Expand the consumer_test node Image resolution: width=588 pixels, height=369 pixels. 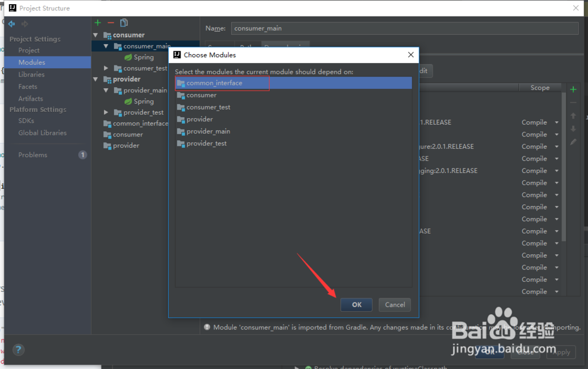[x=106, y=68]
